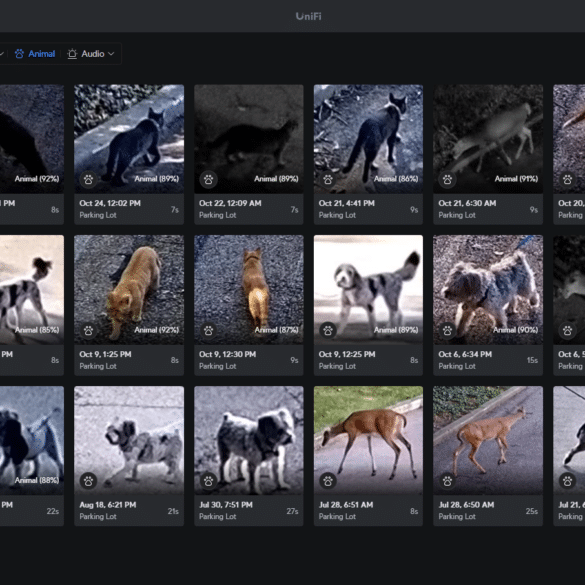Click Parking Lot under Jul 28, 6:51 AM
585x585 pixels.
337,517
